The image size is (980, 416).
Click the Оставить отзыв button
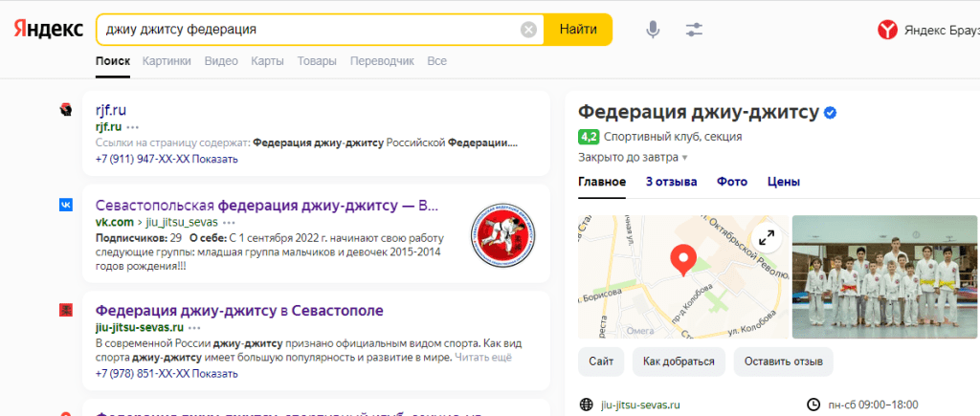tap(783, 361)
